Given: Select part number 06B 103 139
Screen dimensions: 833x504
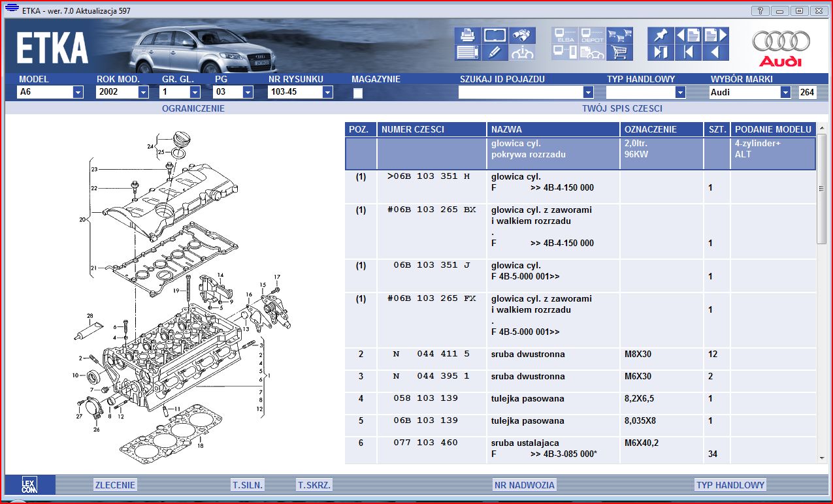Looking at the screenshot, I should tap(425, 421).
